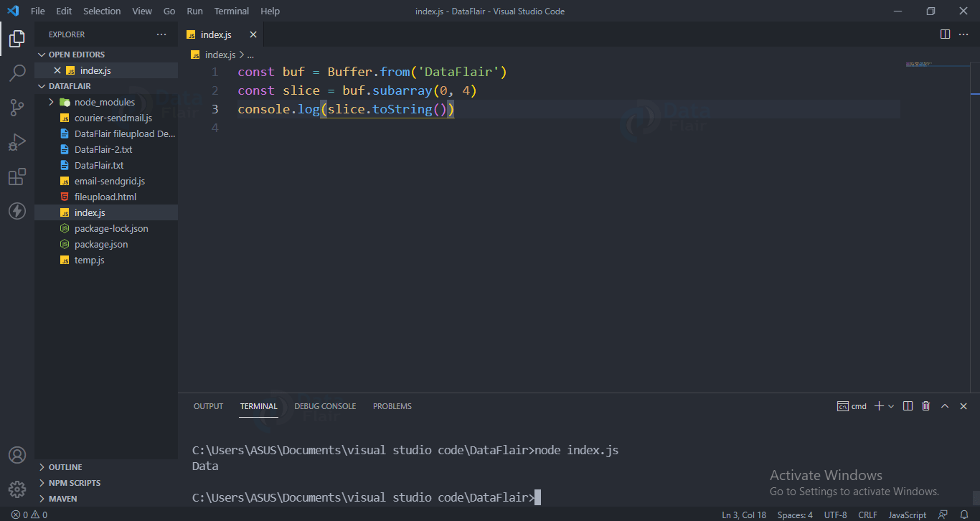Open a new terminal with the plus icon

tap(878, 405)
